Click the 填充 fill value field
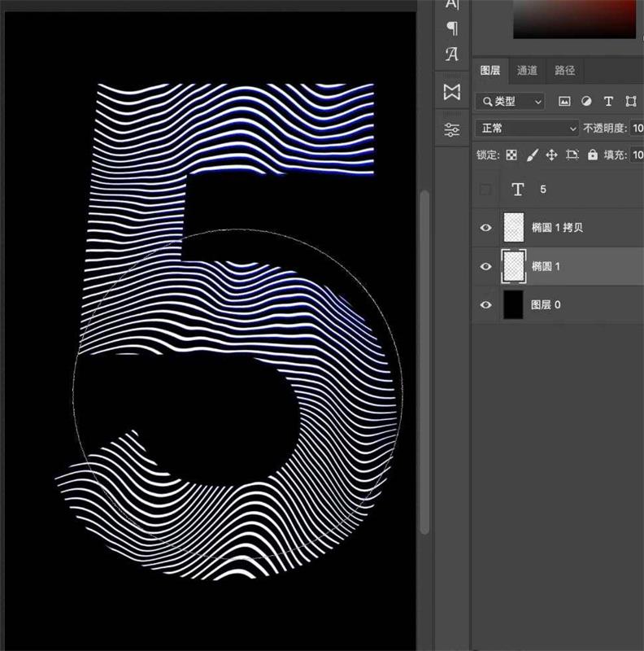This screenshot has height=651, width=644. pyautogui.click(x=637, y=155)
